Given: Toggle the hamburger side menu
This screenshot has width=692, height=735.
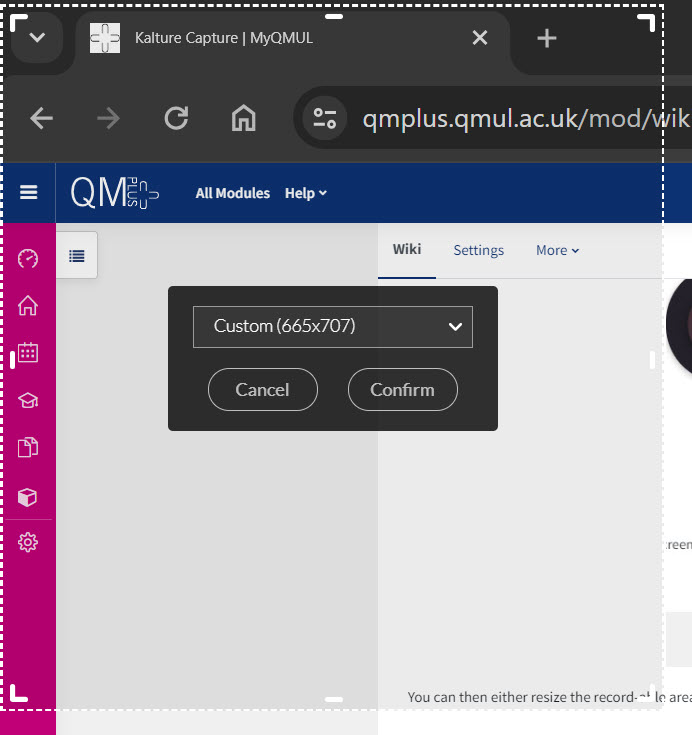Looking at the screenshot, I should click(x=28, y=192).
